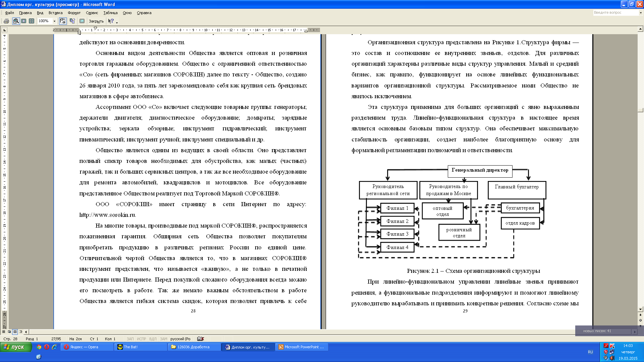Switch to Normal view icon
Viewport: 644px width, 362px height.
[x=4, y=332]
